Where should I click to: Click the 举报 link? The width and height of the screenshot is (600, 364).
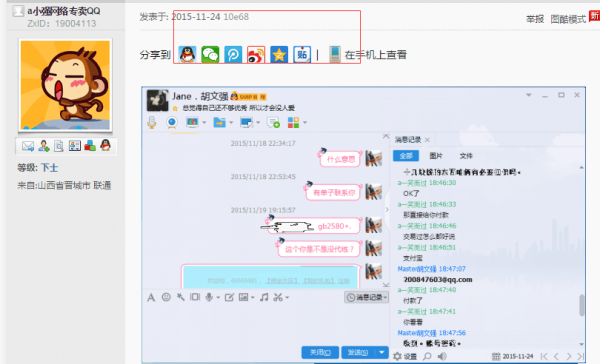point(535,19)
